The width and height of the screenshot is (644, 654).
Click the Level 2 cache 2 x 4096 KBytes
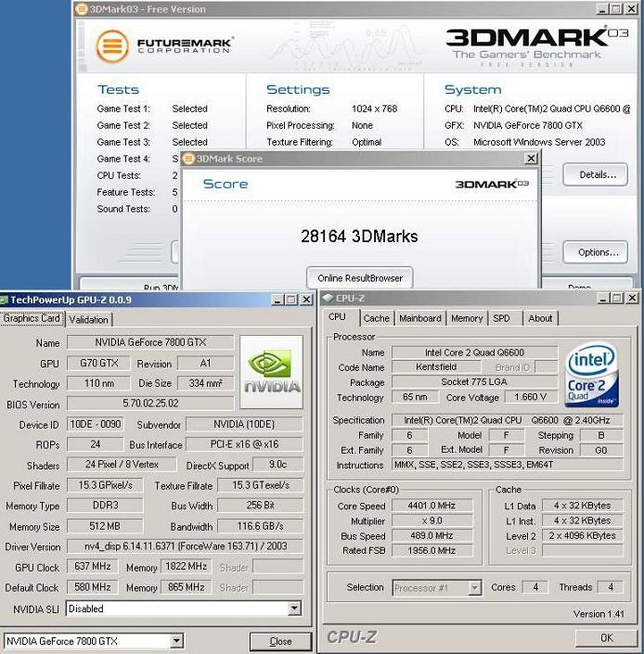coord(582,535)
